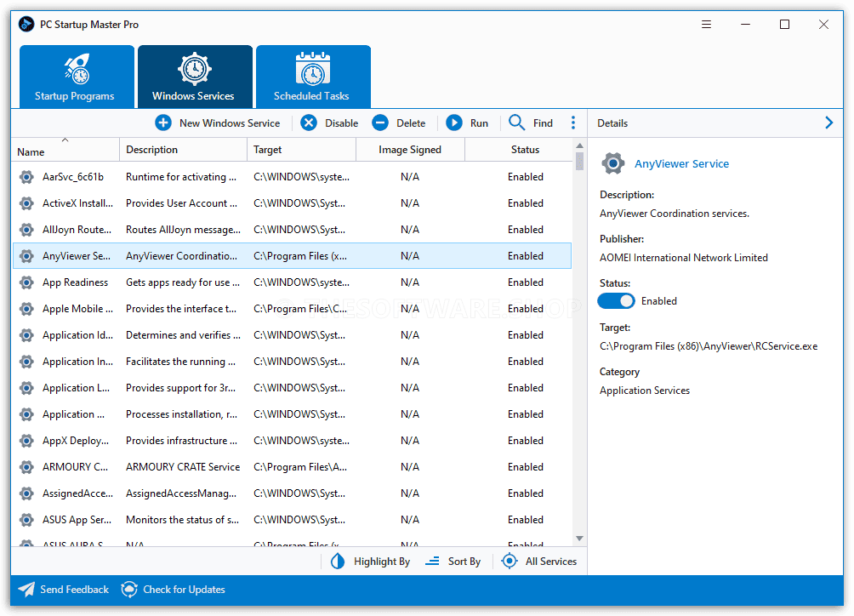Click the gear icon of Application In row
The width and height of the screenshot is (854, 616).
pyautogui.click(x=26, y=362)
